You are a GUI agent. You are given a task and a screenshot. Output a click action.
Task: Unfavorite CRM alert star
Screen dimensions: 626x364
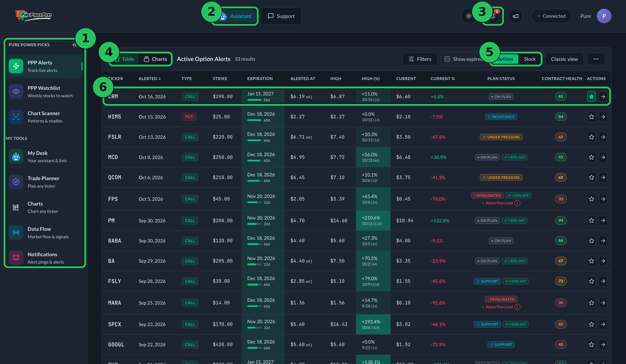(591, 96)
